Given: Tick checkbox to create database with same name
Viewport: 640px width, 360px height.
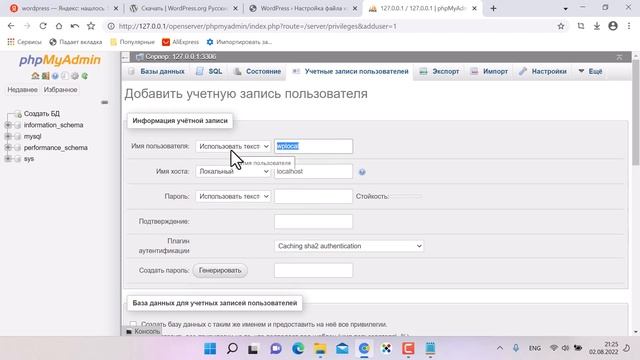Looking at the screenshot, I should (133, 324).
